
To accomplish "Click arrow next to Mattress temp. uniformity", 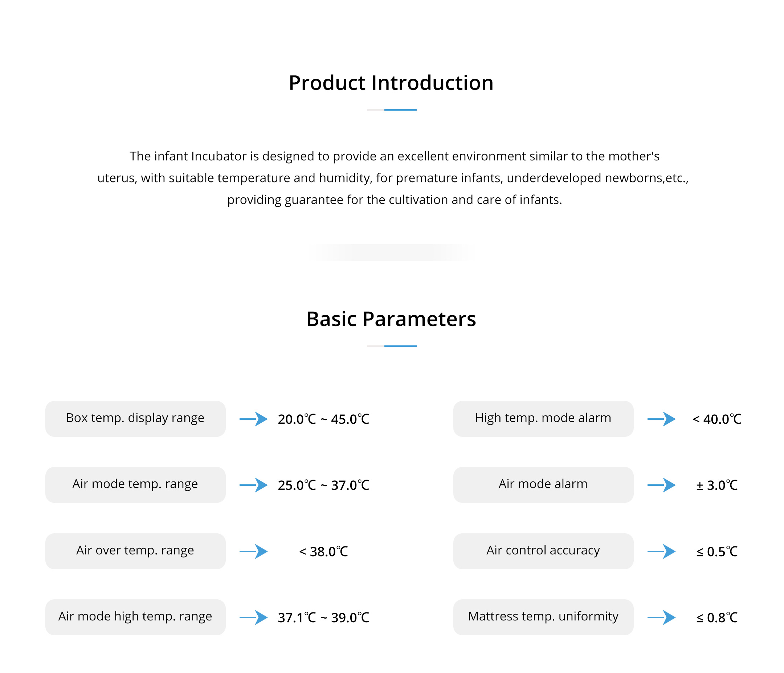I will coord(661,617).
